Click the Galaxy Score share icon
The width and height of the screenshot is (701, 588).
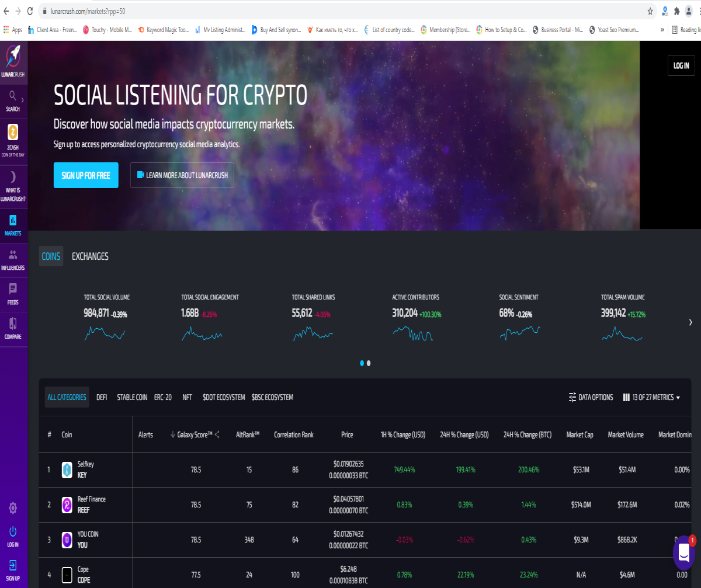(217, 434)
